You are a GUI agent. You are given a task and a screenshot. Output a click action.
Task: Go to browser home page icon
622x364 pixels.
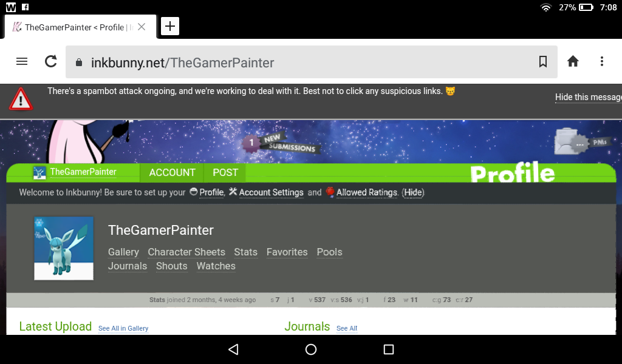coord(573,61)
